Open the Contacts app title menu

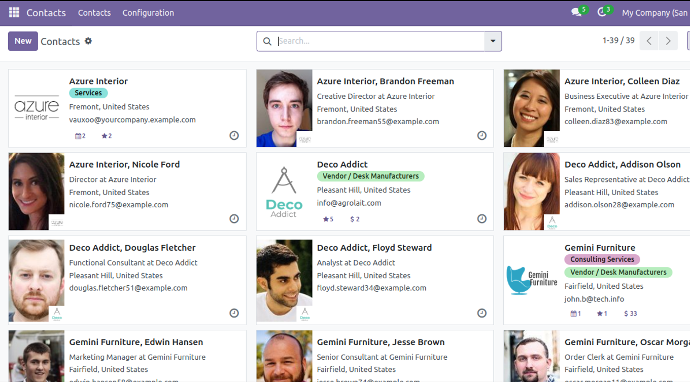(46, 13)
